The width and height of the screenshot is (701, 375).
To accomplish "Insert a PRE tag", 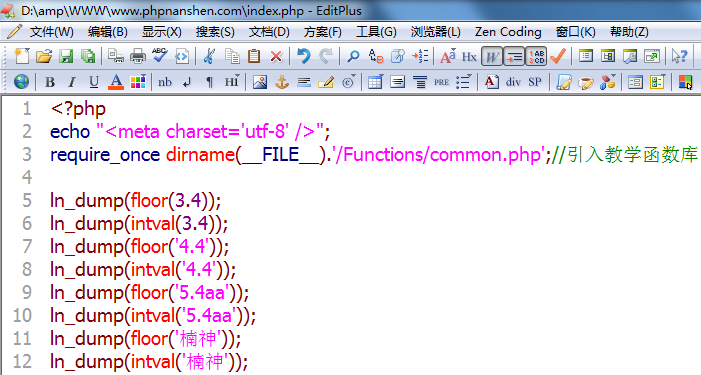I will [442, 82].
